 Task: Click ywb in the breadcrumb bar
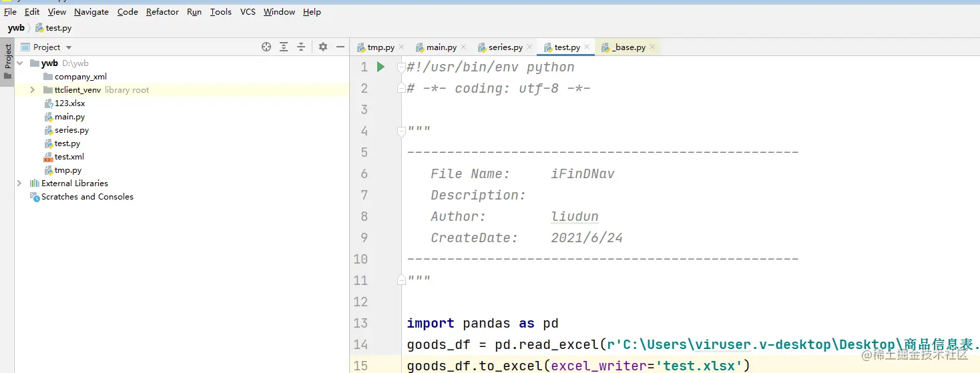[x=16, y=28]
